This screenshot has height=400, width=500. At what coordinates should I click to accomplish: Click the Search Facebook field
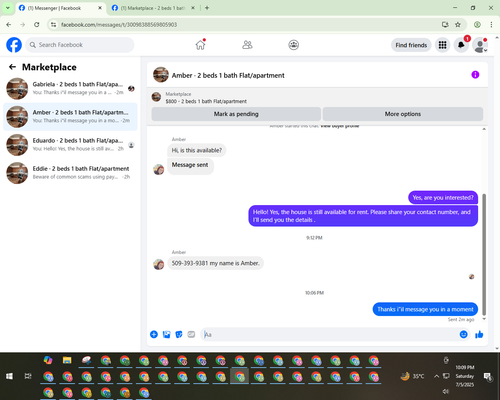pos(80,45)
